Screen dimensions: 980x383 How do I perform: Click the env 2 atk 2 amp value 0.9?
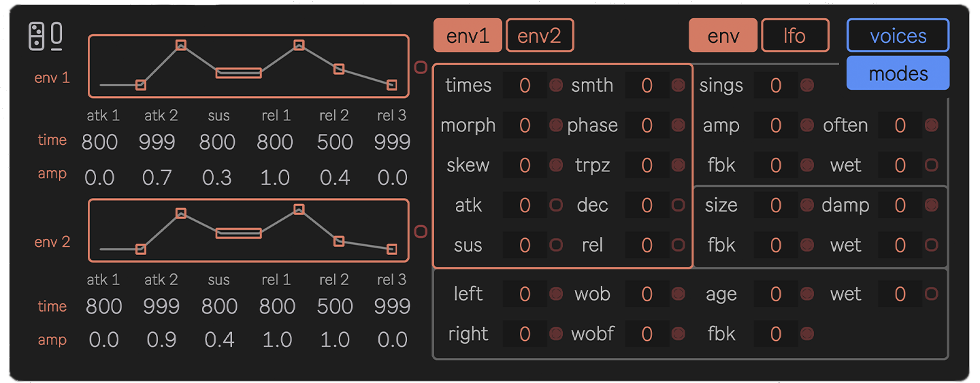point(161,339)
